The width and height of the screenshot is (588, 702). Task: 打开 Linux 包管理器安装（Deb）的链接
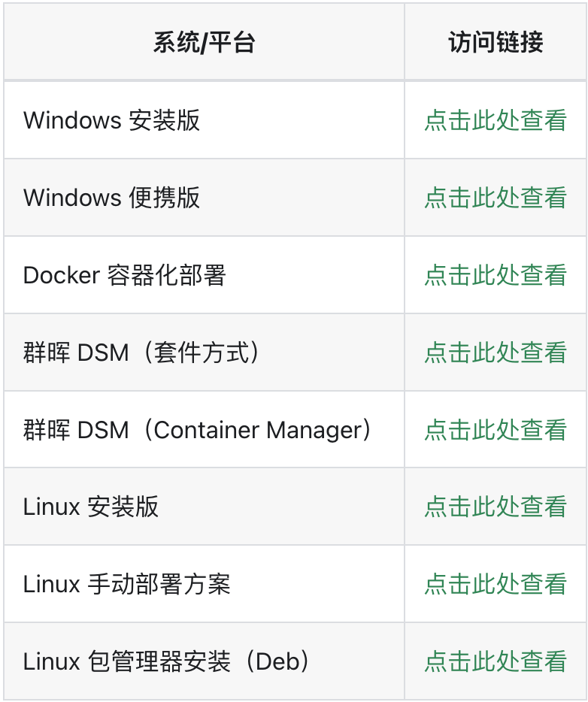[x=495, y=661]
